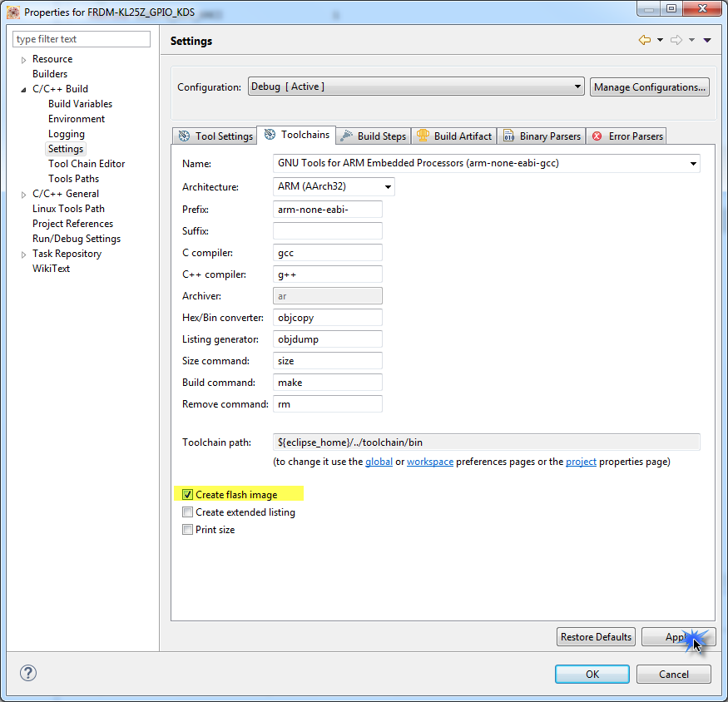Expand the Task Repository node
The height and width of the screenshot is (702, 728).
click(23, 255)
